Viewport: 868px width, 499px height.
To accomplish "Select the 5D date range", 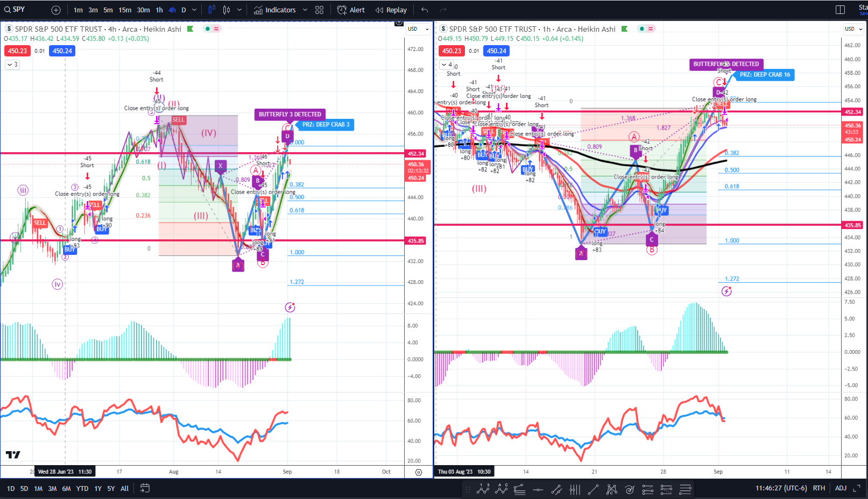I will click(x=24, y=489).
